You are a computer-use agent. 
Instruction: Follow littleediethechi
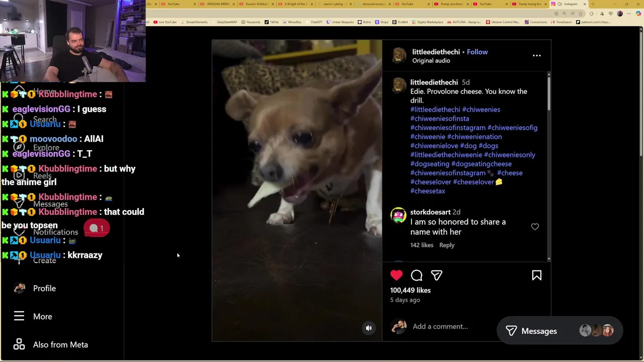[x=477, y=52]
